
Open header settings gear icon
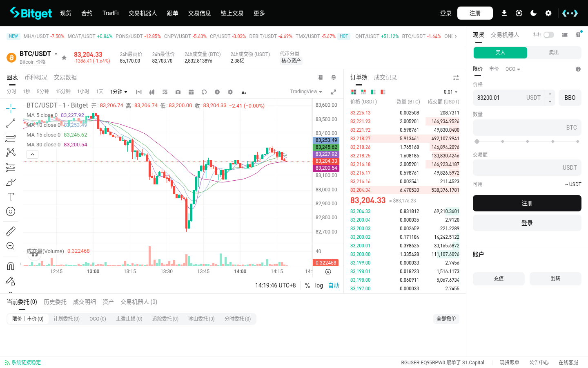pos(548,13)
